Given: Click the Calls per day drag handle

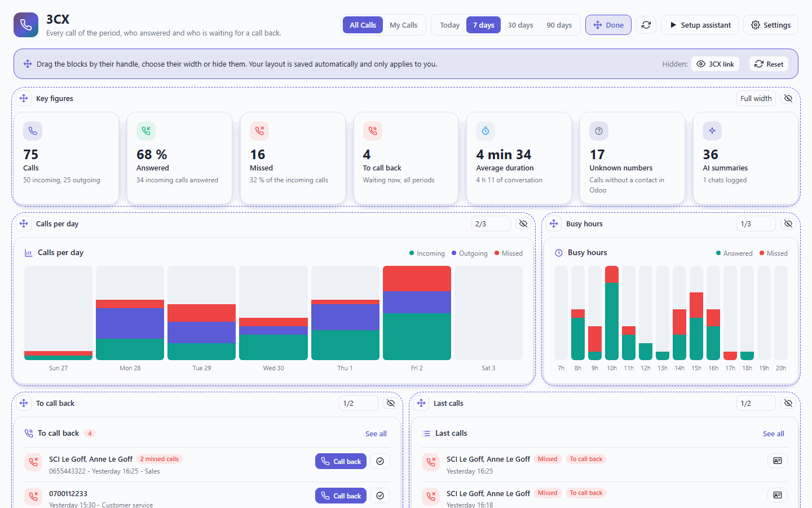Looking at the screenshot, I should [x=24, y=224].
